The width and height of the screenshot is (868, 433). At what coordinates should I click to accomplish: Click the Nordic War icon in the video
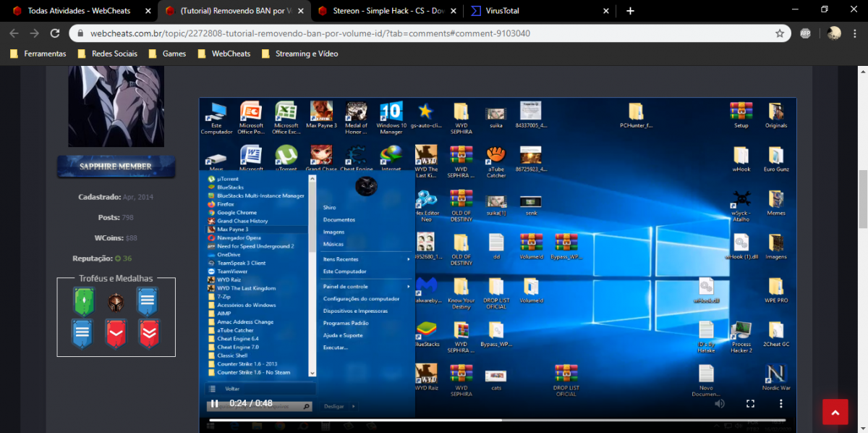776,378
